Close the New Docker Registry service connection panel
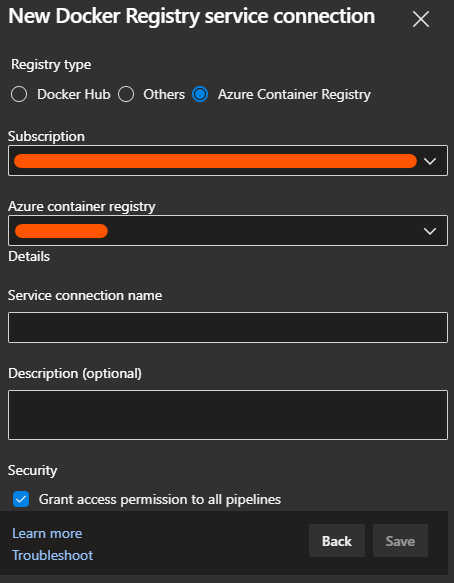Image resolution: width=454 pixels, height=583 pixels. click(x=421, y=19)
